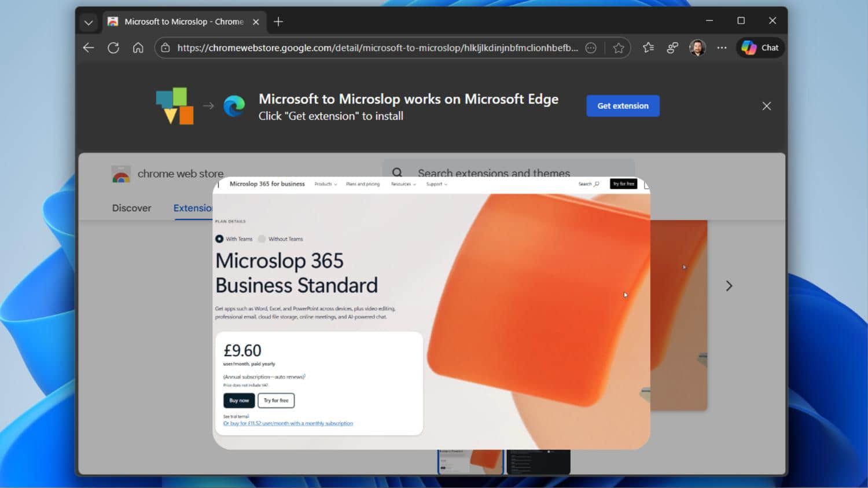Open the browser settings ellipsis menu
The height and width of the screenshot is (488, 868).
tap(722, 48)
